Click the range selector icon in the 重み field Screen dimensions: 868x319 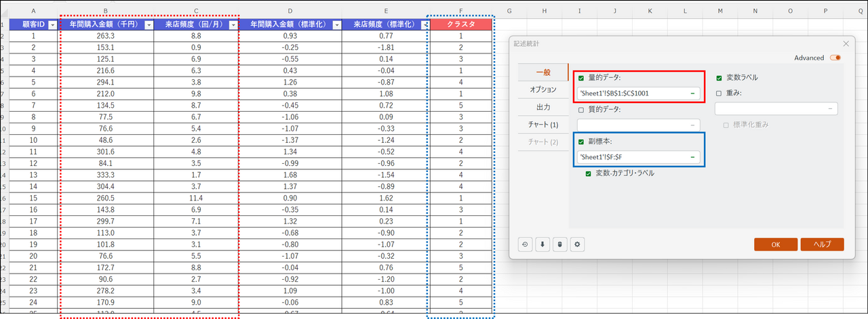pos(831,108)
